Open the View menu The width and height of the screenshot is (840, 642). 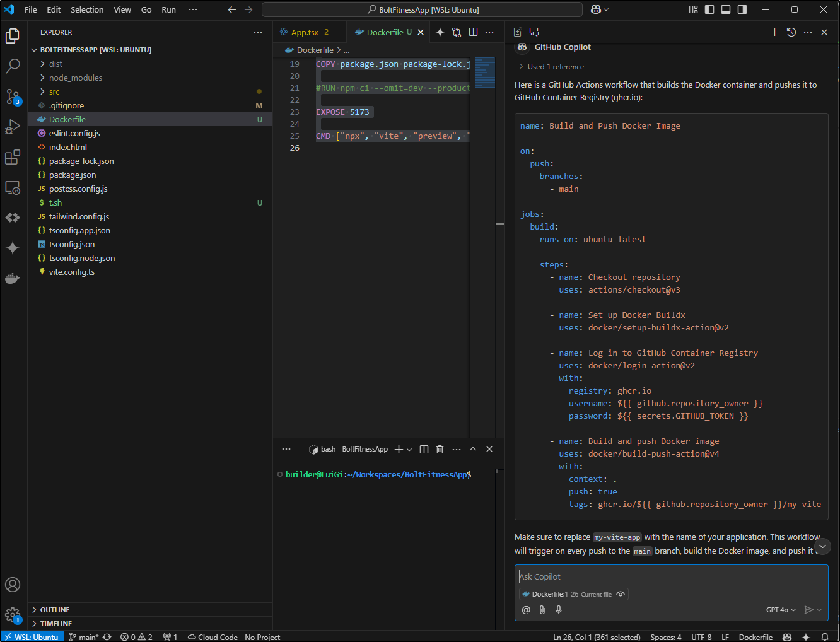[122, 9]
